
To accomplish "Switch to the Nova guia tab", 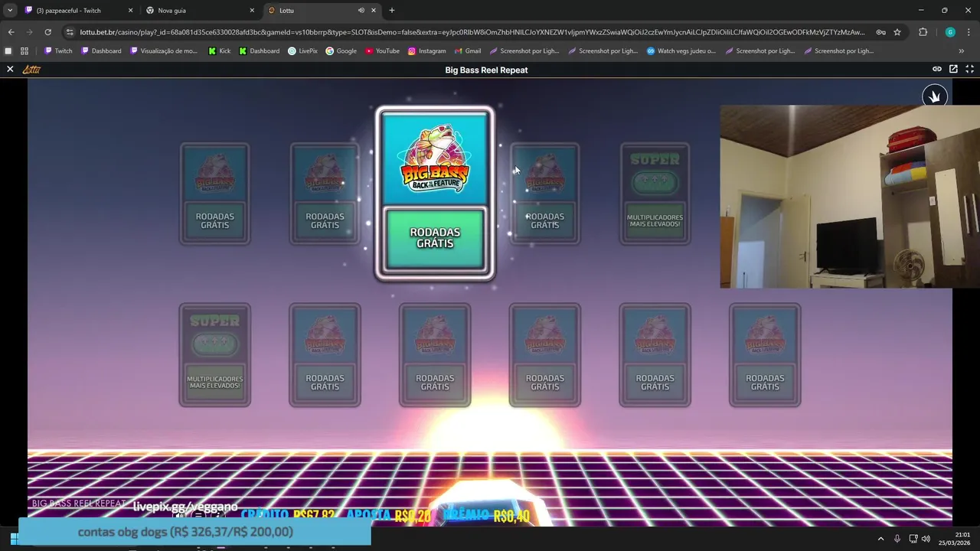I will [x=199, y=11].
